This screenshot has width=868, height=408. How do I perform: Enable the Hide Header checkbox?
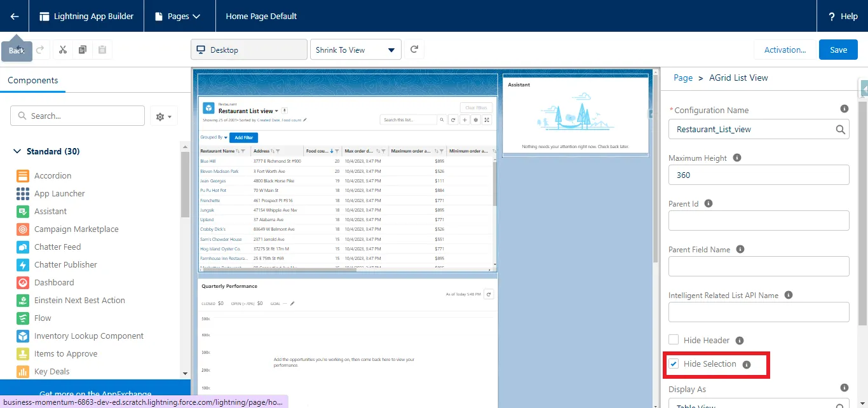click(x=674, y=341)
